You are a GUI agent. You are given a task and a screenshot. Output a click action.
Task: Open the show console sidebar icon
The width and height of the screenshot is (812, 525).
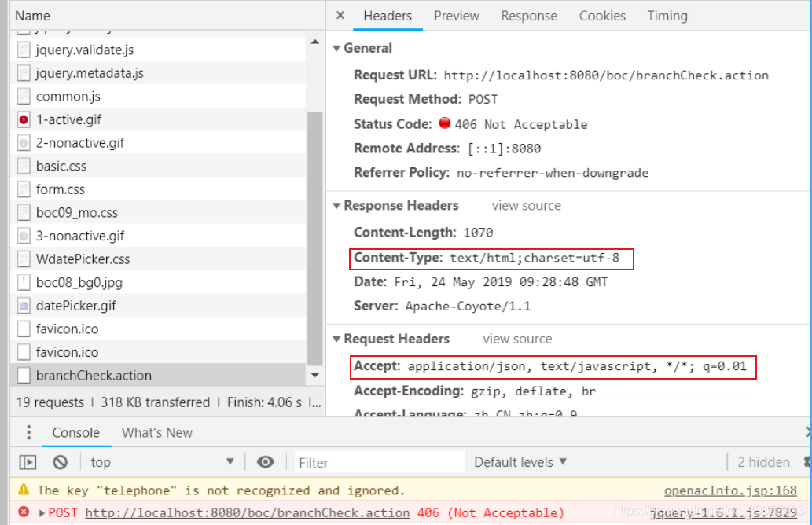pos(28,462)
